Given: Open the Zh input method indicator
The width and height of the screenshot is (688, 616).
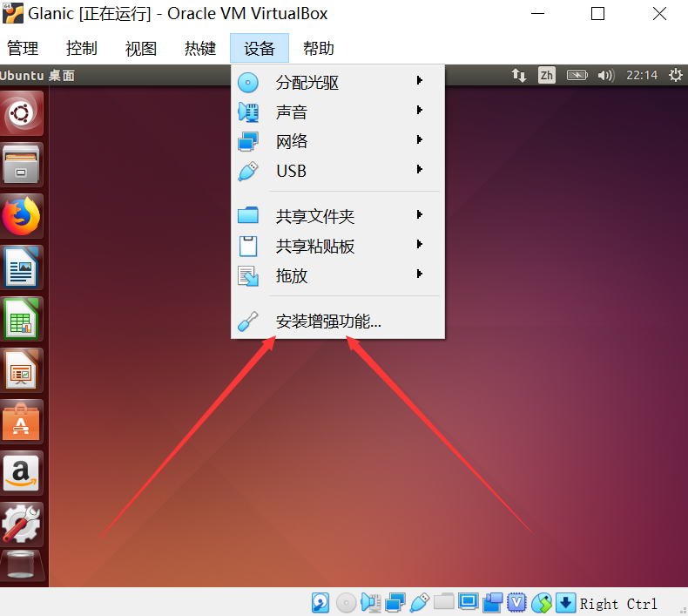Looking at the screenshot, I should click(547, 76).
